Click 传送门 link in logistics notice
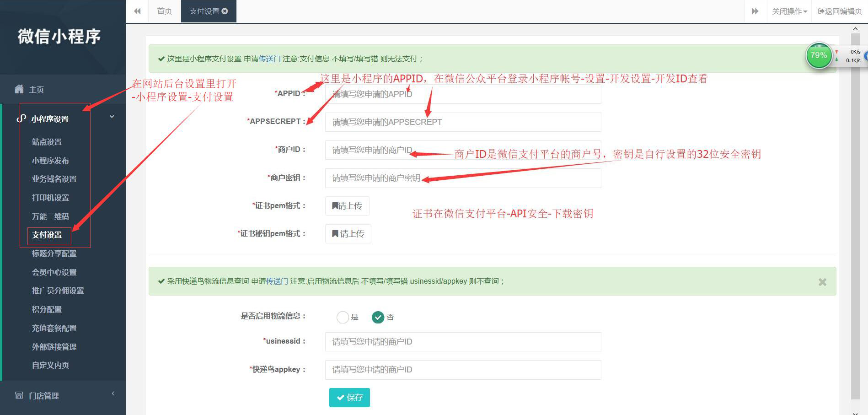Viewport: 868px width, 415px height. point(277,281)
